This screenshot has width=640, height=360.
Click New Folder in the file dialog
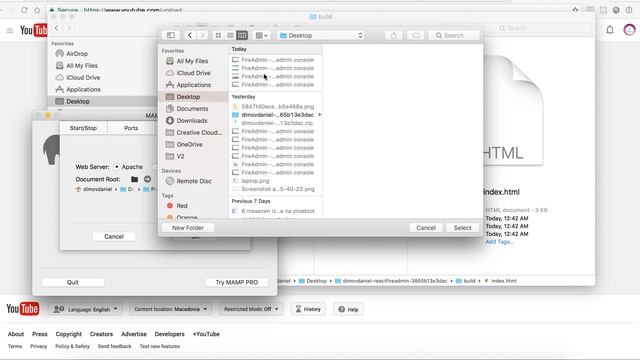(x=188, y=228)
